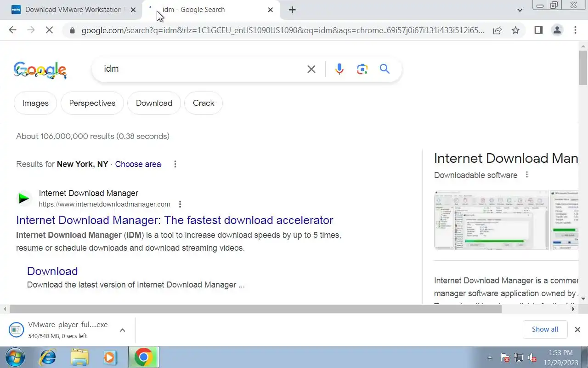Open Chrome profile avatar

[x=557, y=30]
